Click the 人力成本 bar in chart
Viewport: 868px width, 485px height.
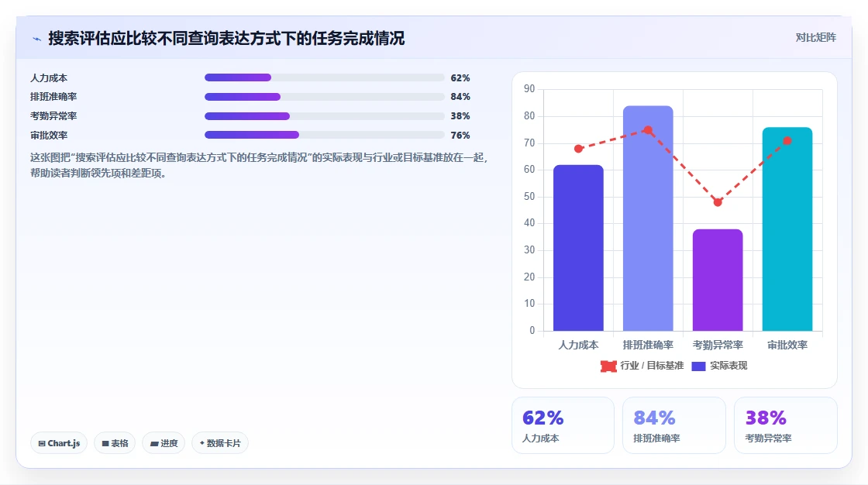578,248
